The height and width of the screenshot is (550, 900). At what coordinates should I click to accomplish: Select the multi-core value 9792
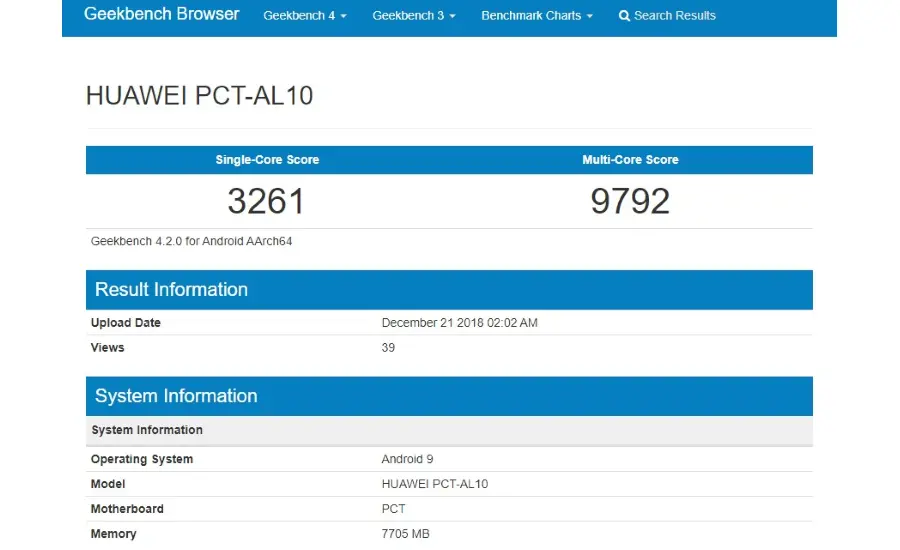(630, 201)
